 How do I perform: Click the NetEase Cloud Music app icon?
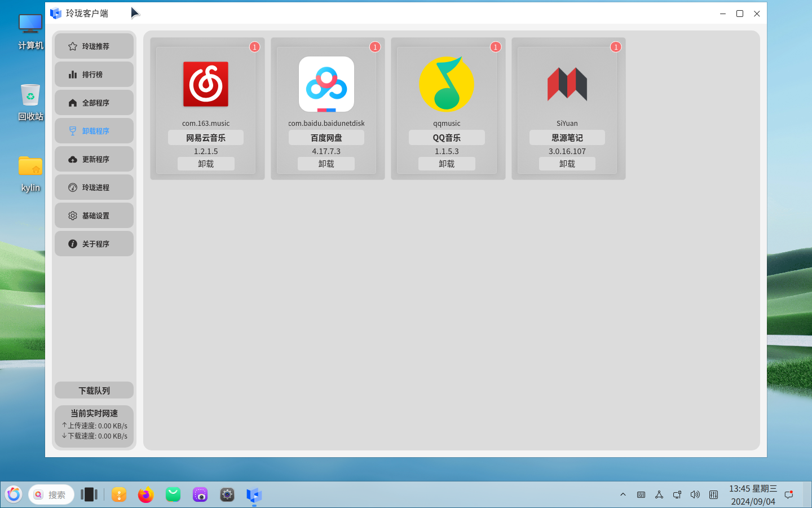coord(206,84)
